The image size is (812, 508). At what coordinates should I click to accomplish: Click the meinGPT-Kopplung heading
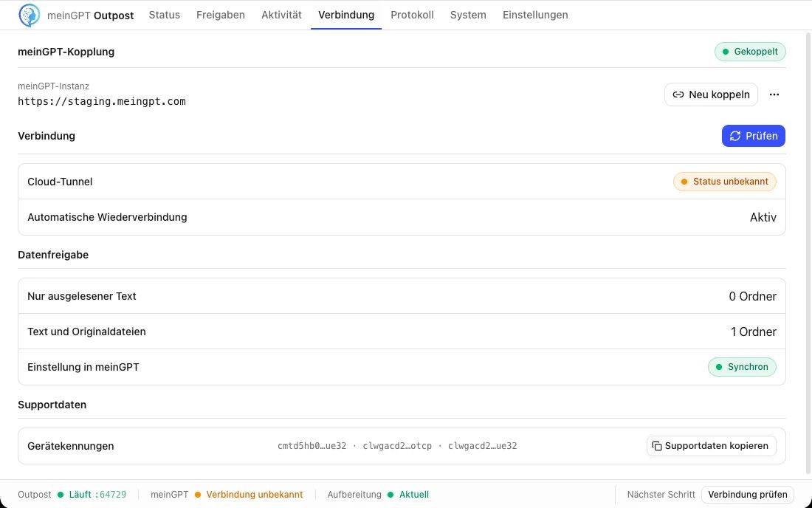click(66, 52)
